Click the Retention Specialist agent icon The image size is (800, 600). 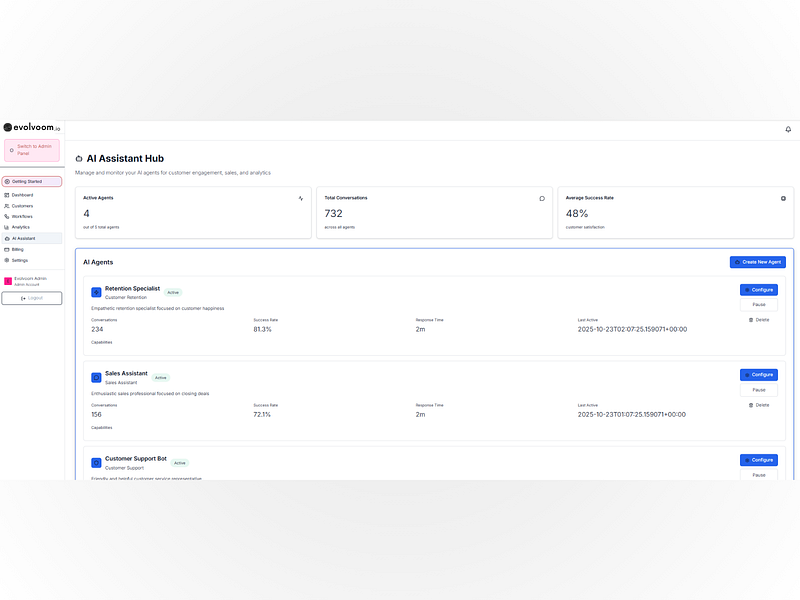pyautogui.click(x=96, y=292)
